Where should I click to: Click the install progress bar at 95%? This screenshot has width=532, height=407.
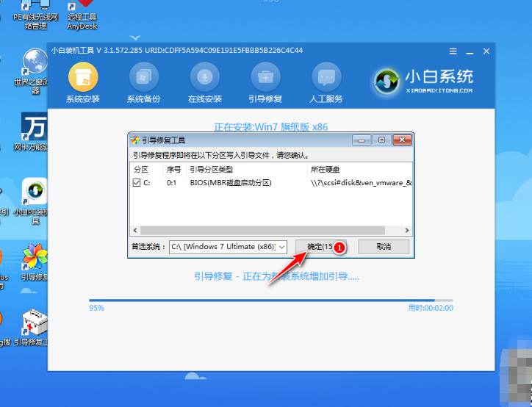pos(271,300)
